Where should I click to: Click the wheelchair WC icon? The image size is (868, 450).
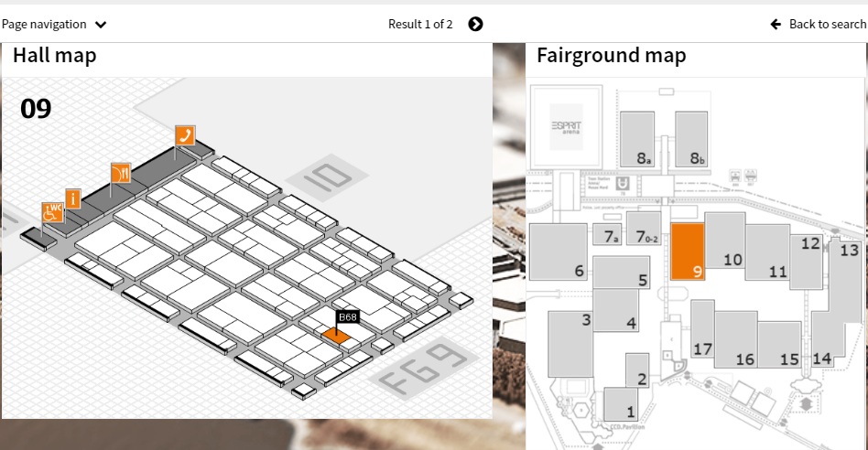(x=52, y=212)
